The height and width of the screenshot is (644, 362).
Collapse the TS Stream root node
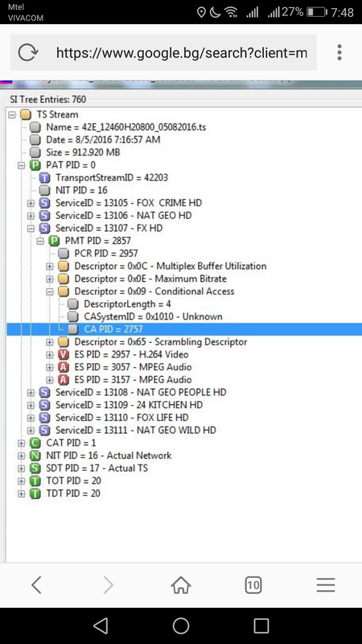click(12, 114)
